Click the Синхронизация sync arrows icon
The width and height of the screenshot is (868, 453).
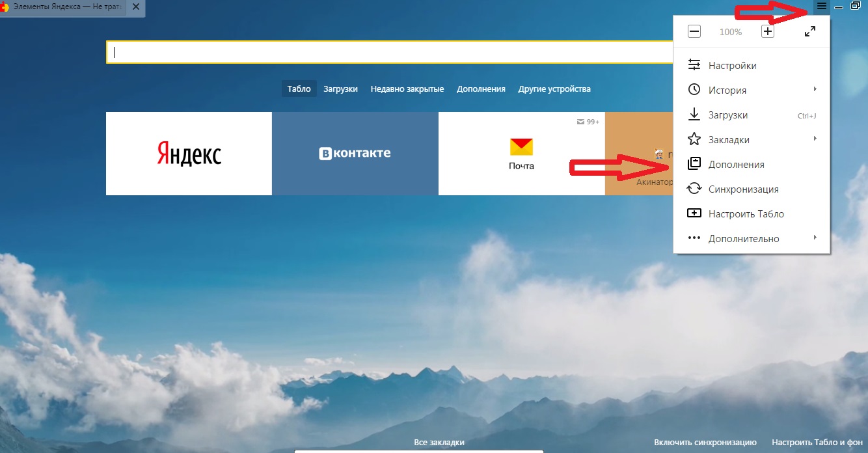click(694, 189)
